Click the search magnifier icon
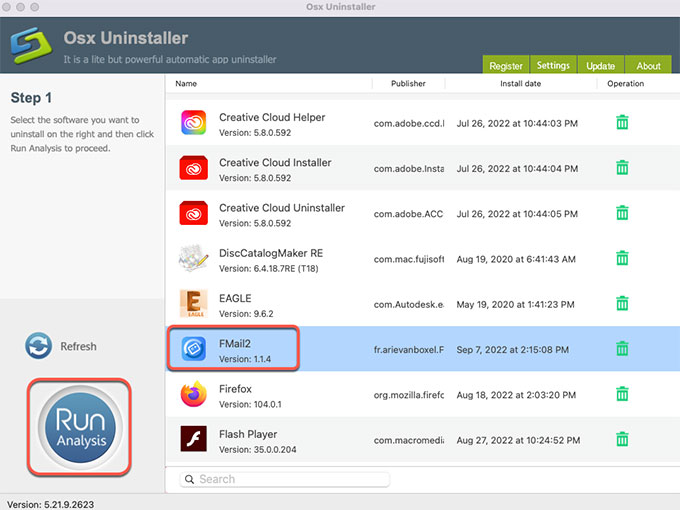The height and width of the screenshot is (510, 680). (x=190, y=479)
